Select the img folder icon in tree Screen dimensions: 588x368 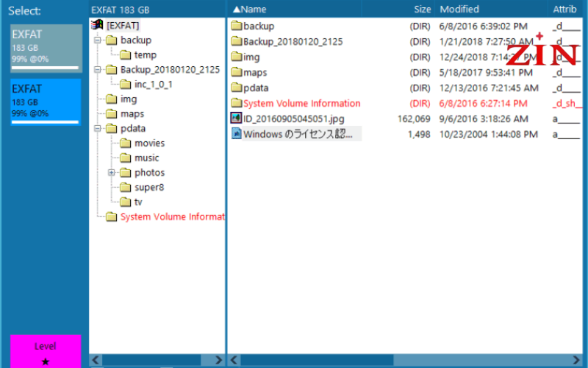pyautogui.click(x=112, y=99)
